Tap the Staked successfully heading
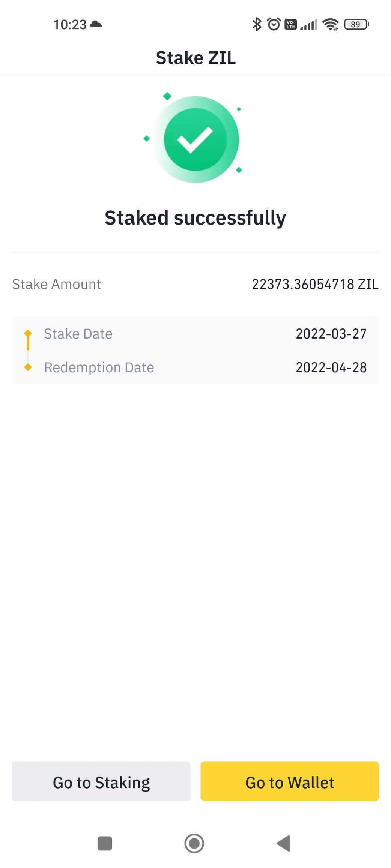391x868 pixels. point(195,218)
